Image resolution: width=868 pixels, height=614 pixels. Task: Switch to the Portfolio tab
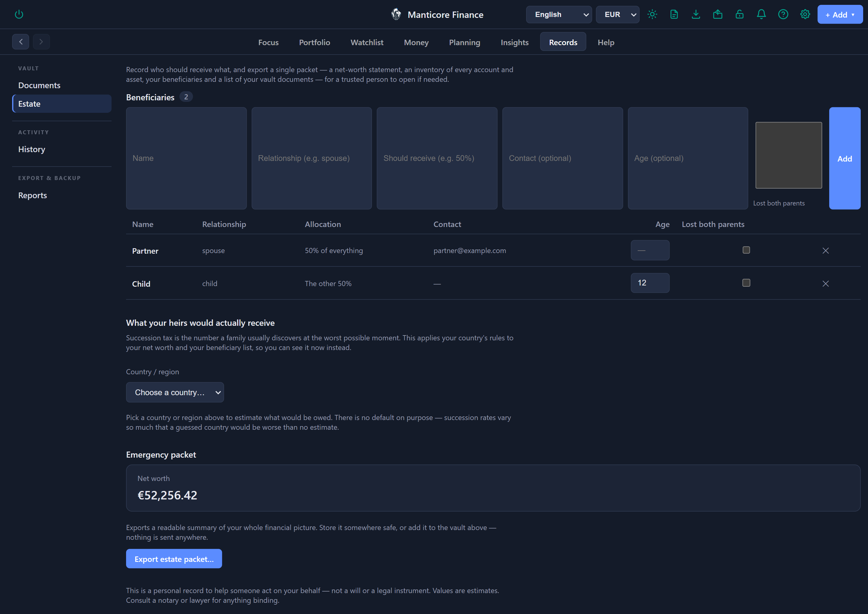315,42
